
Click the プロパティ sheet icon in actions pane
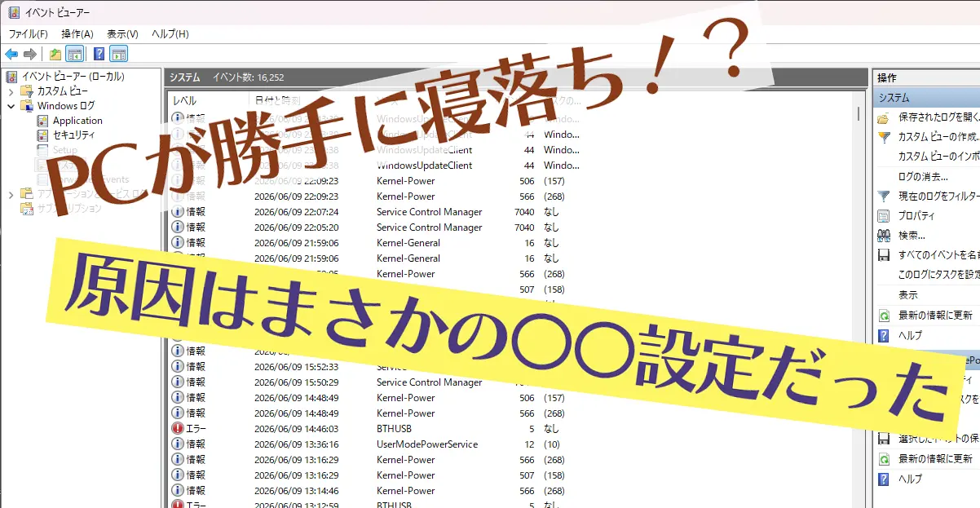(883, 216)
